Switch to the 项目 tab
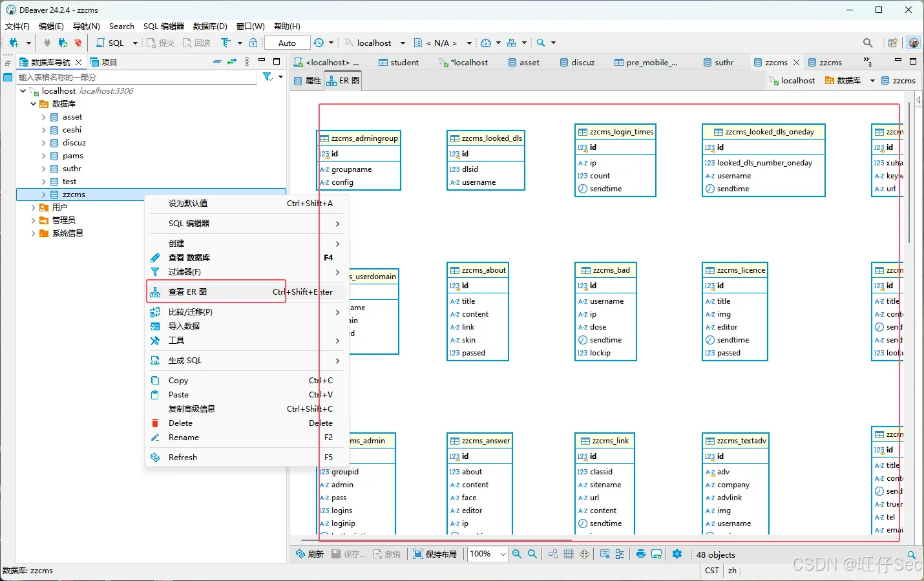The height and width of the screenshot is (581, 924). (x=104, y=62)
